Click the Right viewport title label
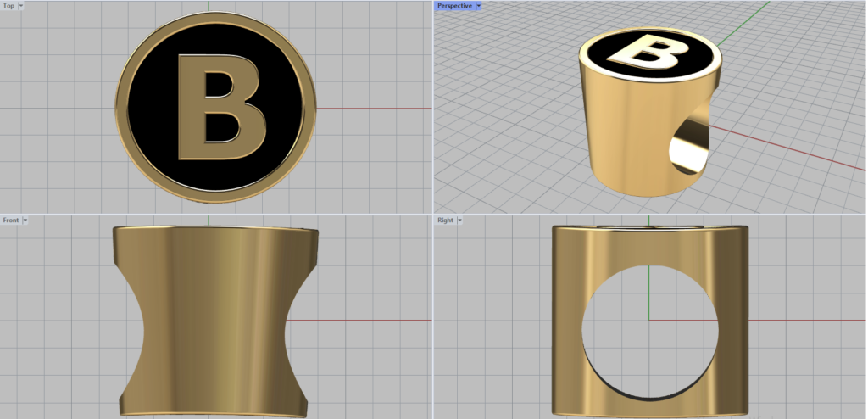Viewport: 868px width, 419px height. [x=445, y=220]
